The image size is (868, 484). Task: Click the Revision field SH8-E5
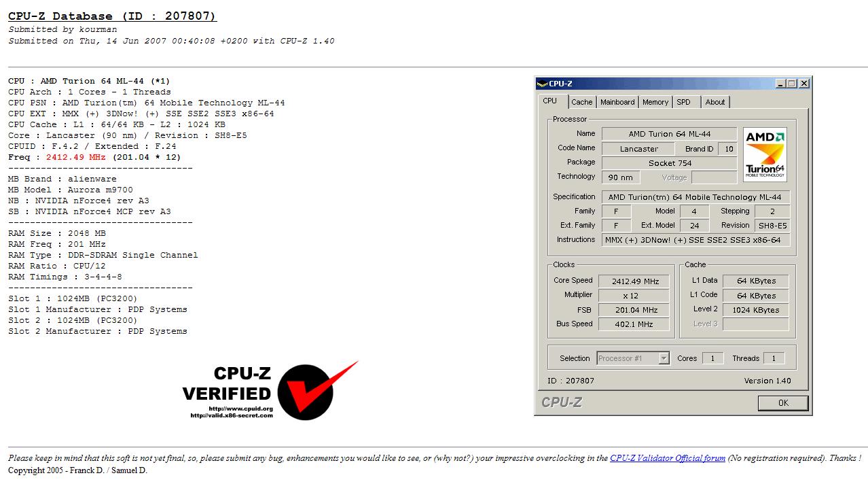coord(773,226)
